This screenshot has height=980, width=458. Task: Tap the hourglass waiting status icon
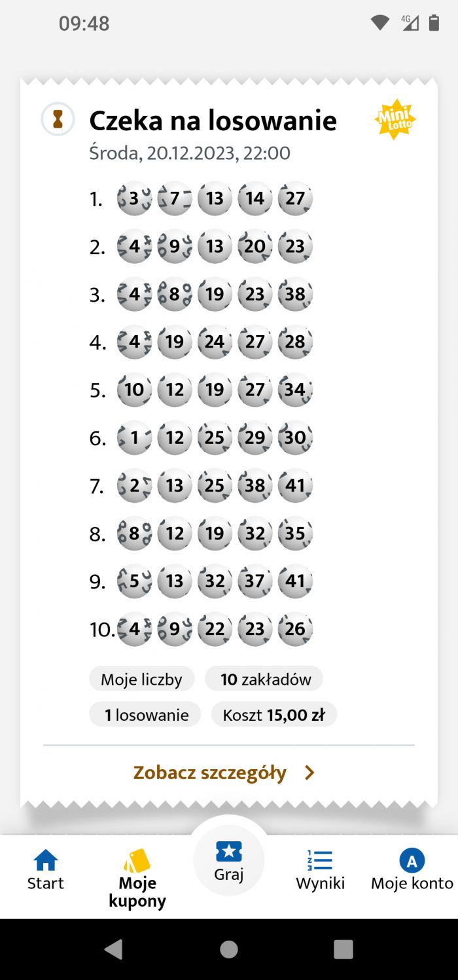[58, 119]
